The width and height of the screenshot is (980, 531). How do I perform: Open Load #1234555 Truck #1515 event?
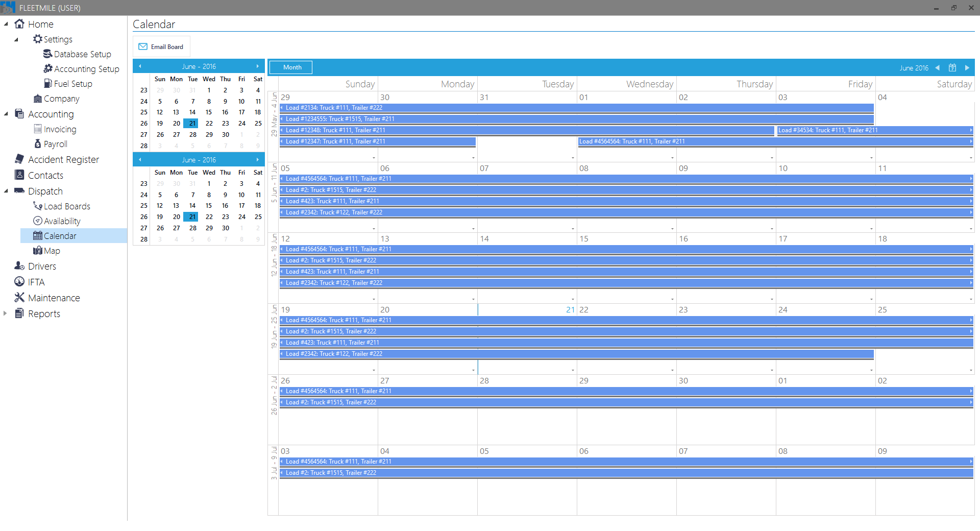pyautogui.click(x=577, y=119)
